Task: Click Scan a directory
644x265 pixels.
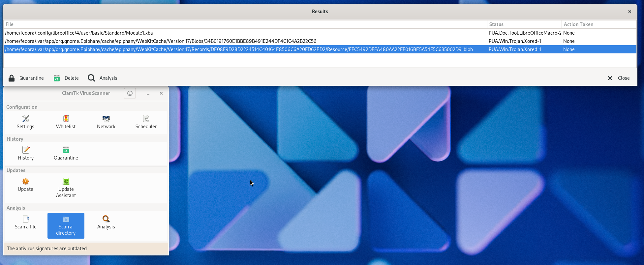Action: [x=66, y=226]
